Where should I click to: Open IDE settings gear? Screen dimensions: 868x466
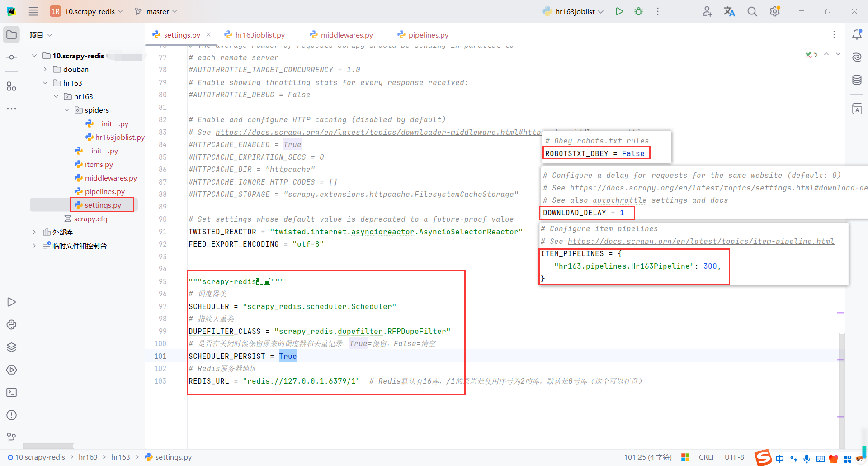pyautogui.click(x=775, y=11)
